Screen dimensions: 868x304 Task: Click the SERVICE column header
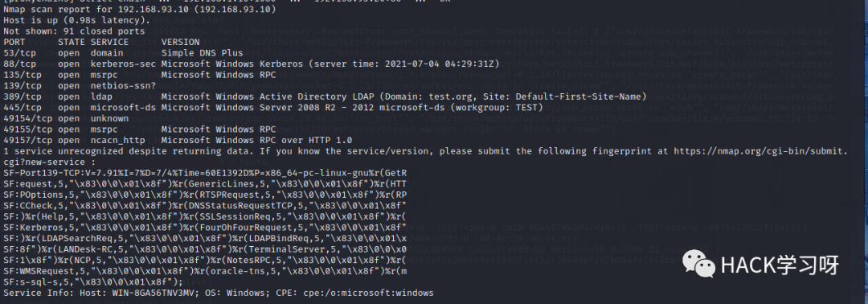109,42
